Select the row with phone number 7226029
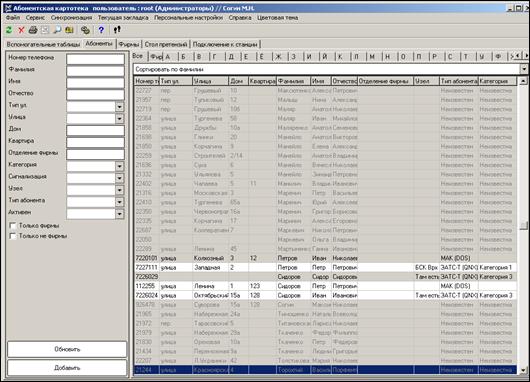Viewport: 530px width, 382px height. click(326, 277)
